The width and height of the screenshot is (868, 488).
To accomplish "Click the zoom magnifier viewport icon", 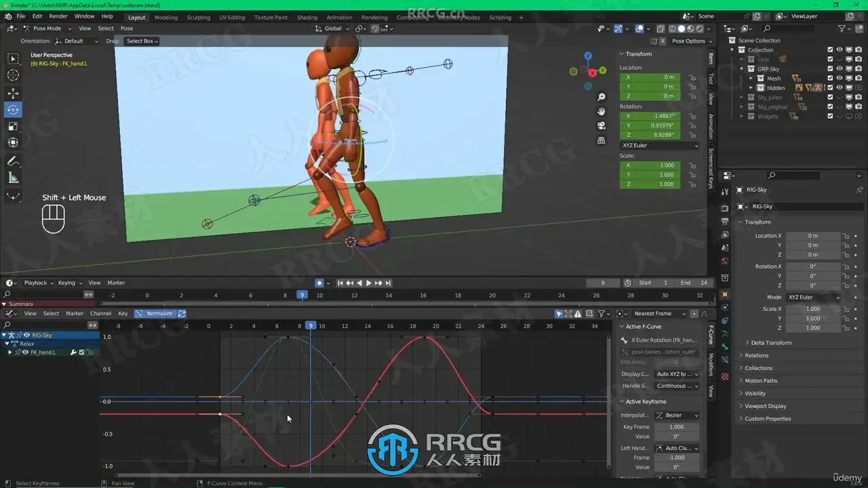I will point(601,98).
